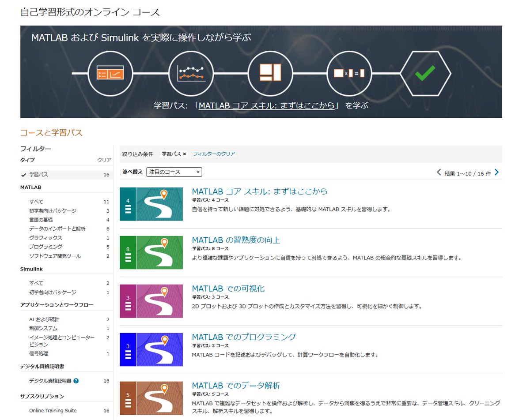Remove the 学習パス filter chip
The width and height of the screenshot is (530, 420).
(185, 154)
